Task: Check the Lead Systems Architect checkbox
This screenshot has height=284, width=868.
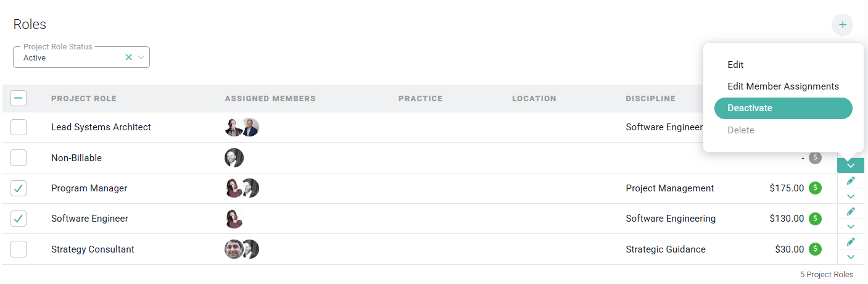Action: [x=19, y=127]
